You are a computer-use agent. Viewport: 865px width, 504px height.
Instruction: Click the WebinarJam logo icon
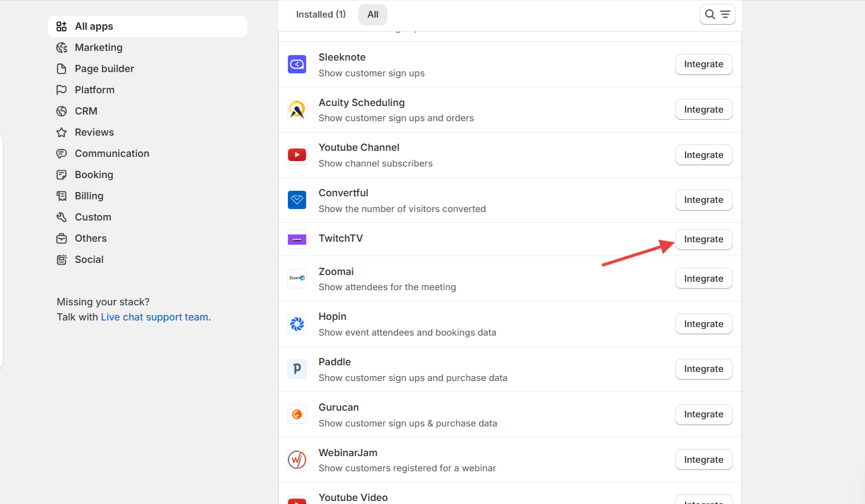[296, 460]
